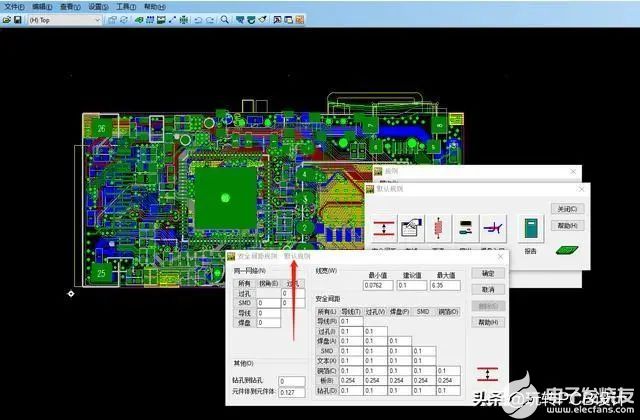This screenshot has height=420, width=640.
Task: Click the 导线(R) to 导线(T) clearance cell
Action: tap(351, 321)
